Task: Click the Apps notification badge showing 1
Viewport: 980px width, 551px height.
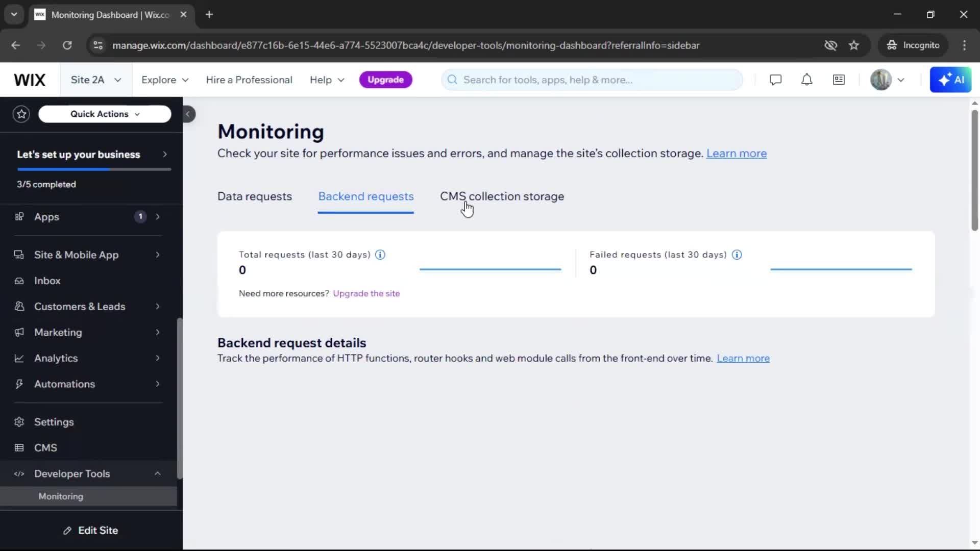Action: (140, 217)
